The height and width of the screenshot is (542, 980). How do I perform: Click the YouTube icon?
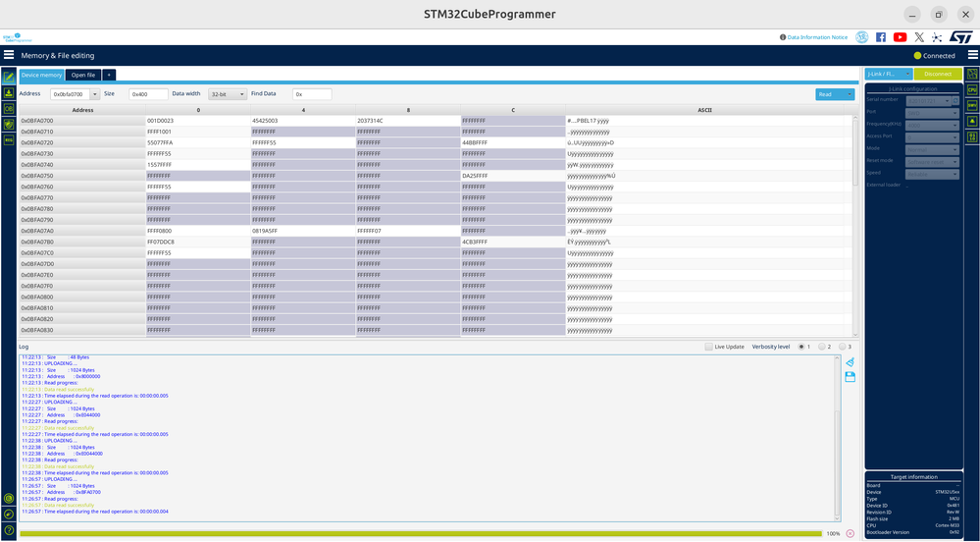pos(900,37)
